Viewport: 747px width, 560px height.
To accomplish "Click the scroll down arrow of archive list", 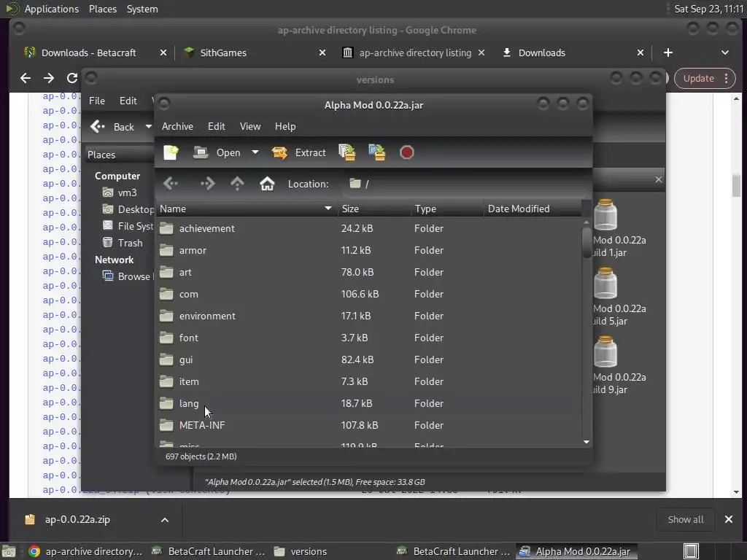I will click(x=587, y=442).
